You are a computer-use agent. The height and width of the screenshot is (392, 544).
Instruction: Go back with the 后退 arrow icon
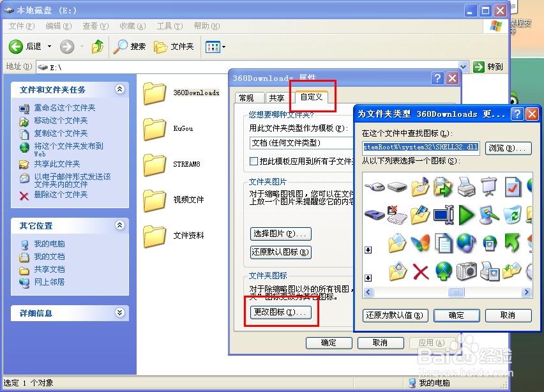[15, 47]
